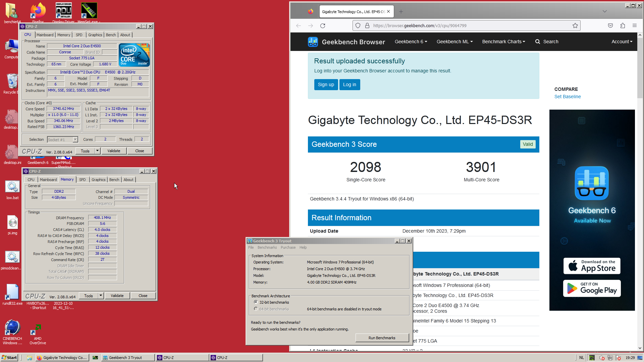Open the Firefox list-all-tabs chevron
The width and height of the screenshot is (644, 362).
coord(604,11)
